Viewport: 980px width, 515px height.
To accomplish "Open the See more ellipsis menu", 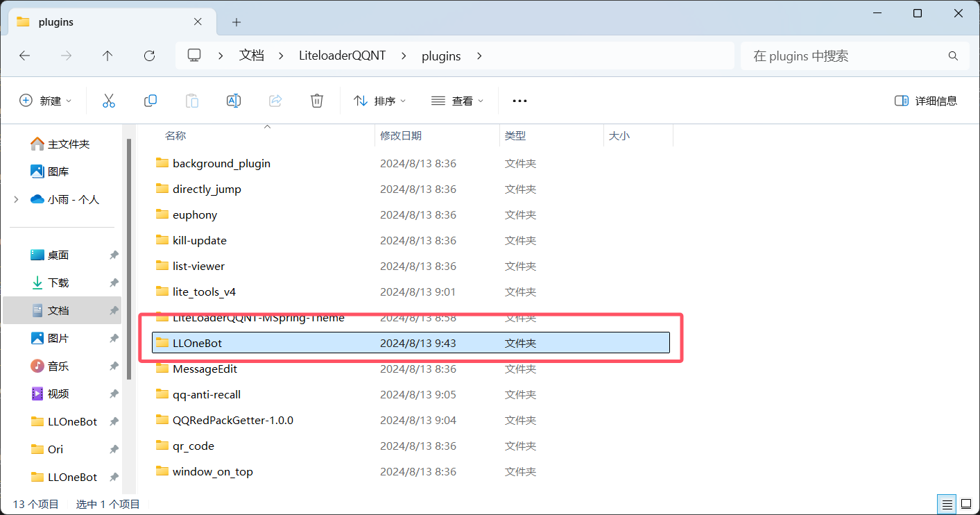I will point(519,101).
